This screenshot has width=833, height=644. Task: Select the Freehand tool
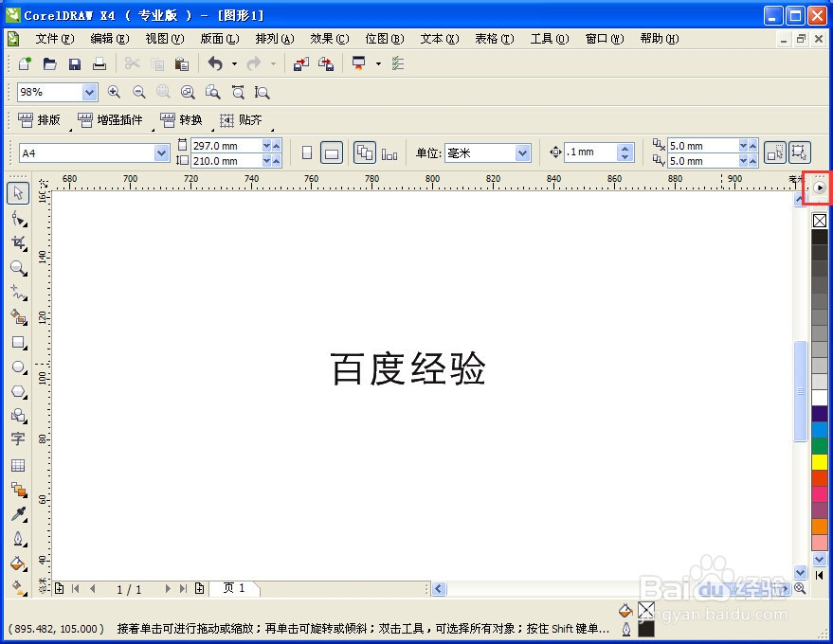(x=19, y=293)
